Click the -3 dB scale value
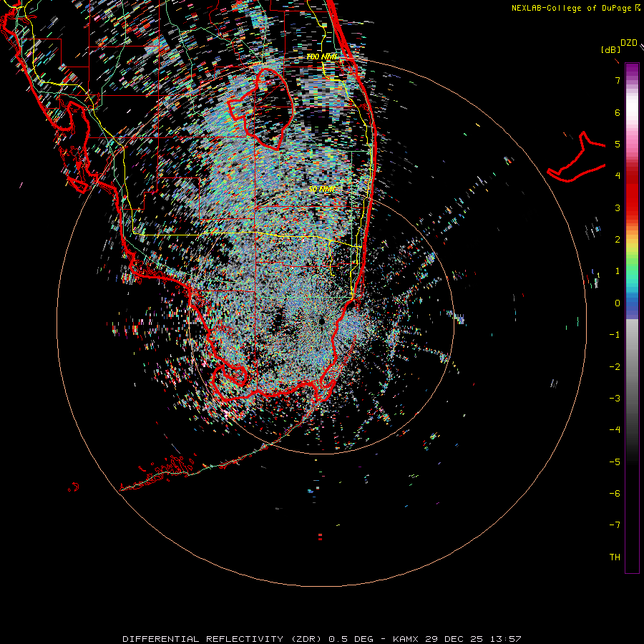This screenshot has width=644, height=644. pyautogui.click(x=615, y=399)
